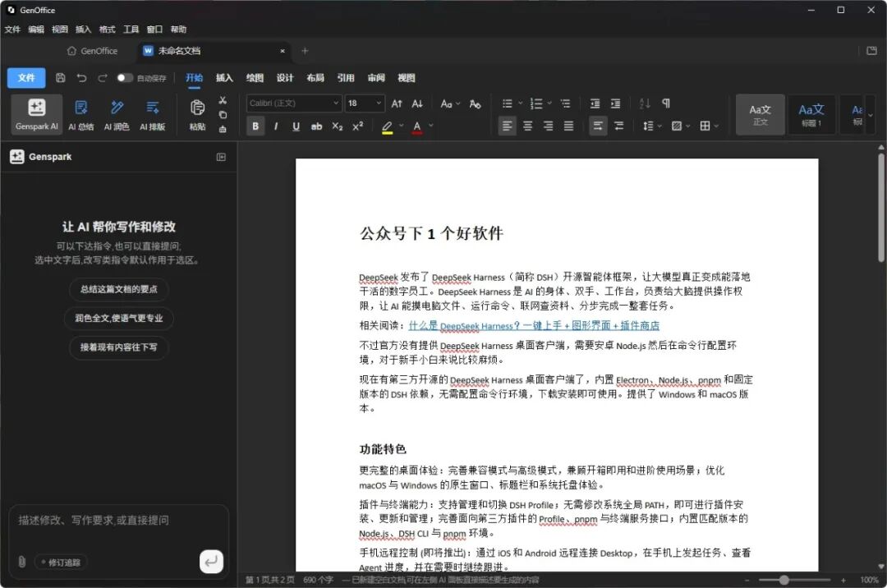Screen dimensions: 887x588
Task: Toggle right-to-left text direction
Action: pyautogui.click(x=619, y=126)
